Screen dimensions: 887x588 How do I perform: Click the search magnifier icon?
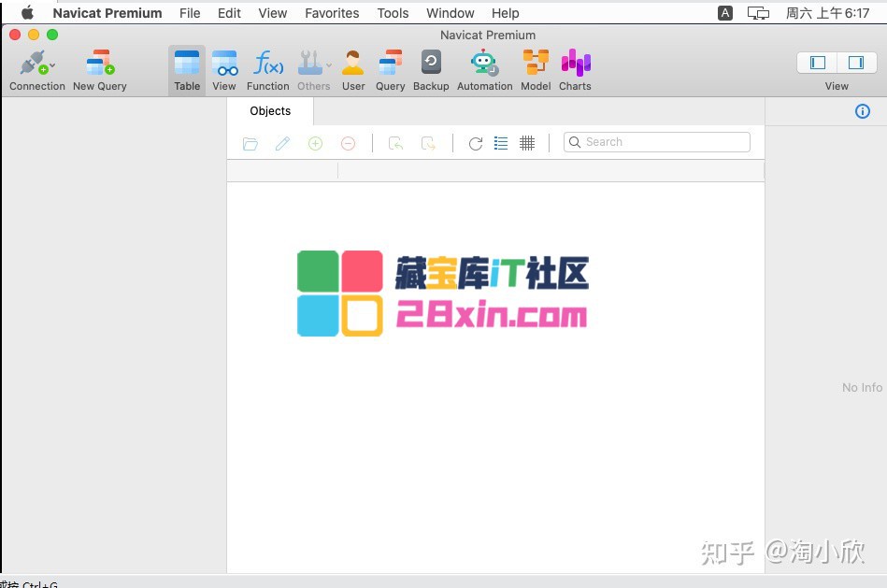tap(574, 142)
